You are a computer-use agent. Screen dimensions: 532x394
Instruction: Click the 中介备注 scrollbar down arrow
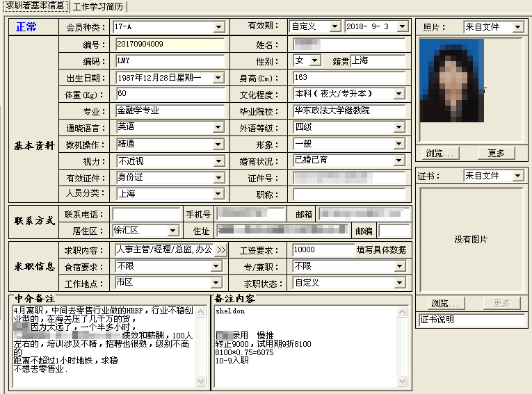[x=201, y=381]
